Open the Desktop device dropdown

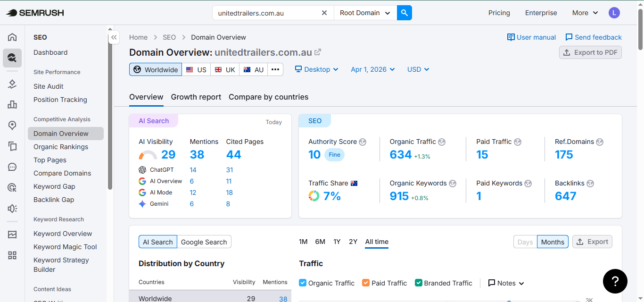pyautogui.click(x=317, y=69)
